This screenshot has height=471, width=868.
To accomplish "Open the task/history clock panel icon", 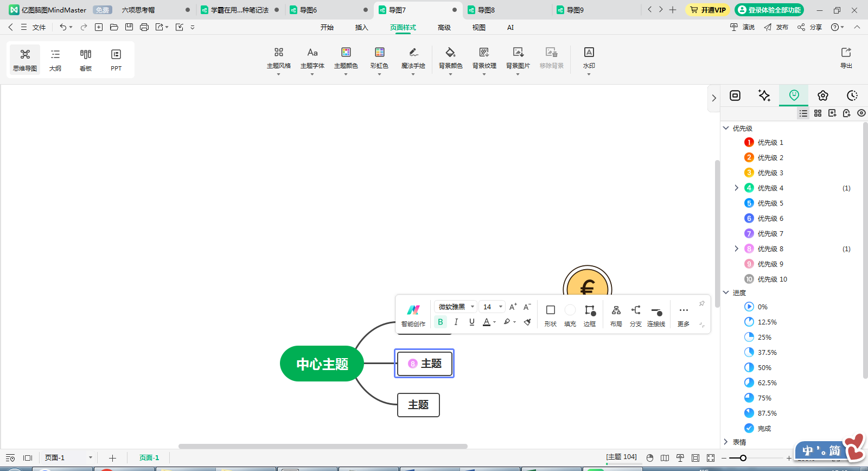I will [x=852, y=96].
